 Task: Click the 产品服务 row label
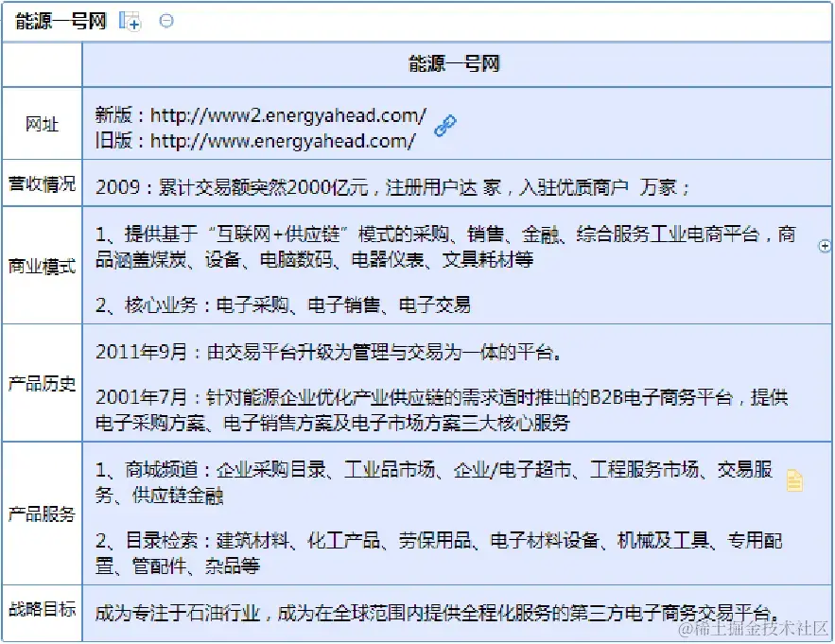[42, 513]
